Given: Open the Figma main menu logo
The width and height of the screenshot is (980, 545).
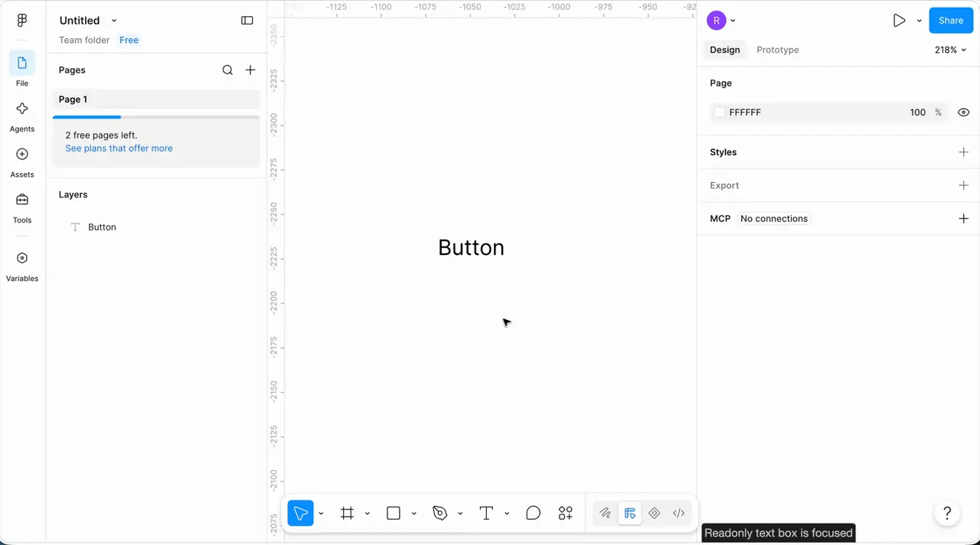Looking at the screenshot, I should pyautogui.click(x=22, y=21).
